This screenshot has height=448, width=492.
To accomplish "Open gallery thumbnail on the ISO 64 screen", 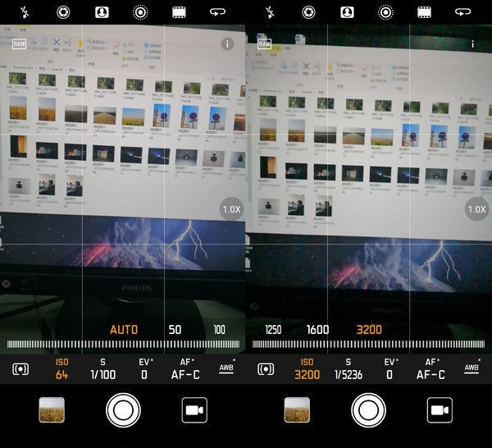I will pyautogui.click(x=52, y=410).
